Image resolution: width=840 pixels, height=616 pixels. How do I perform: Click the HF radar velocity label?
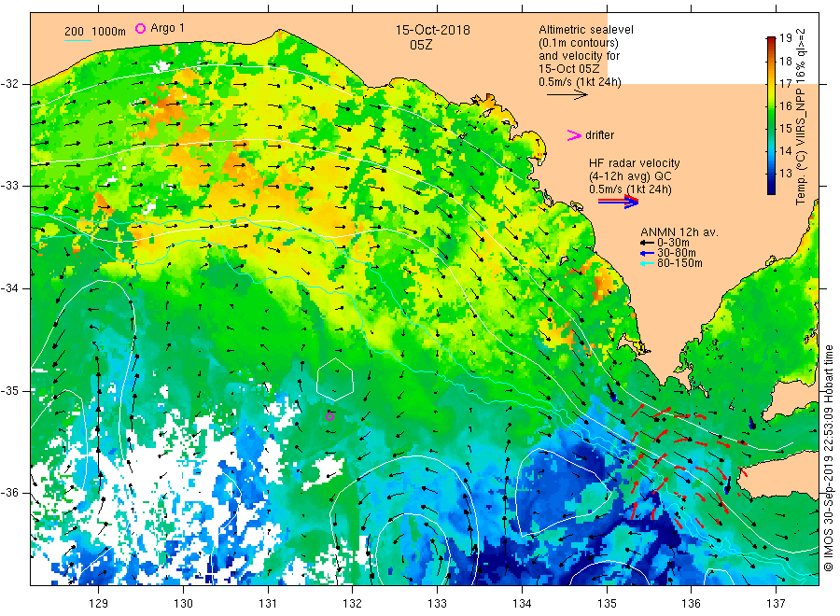tap(635, 162)
